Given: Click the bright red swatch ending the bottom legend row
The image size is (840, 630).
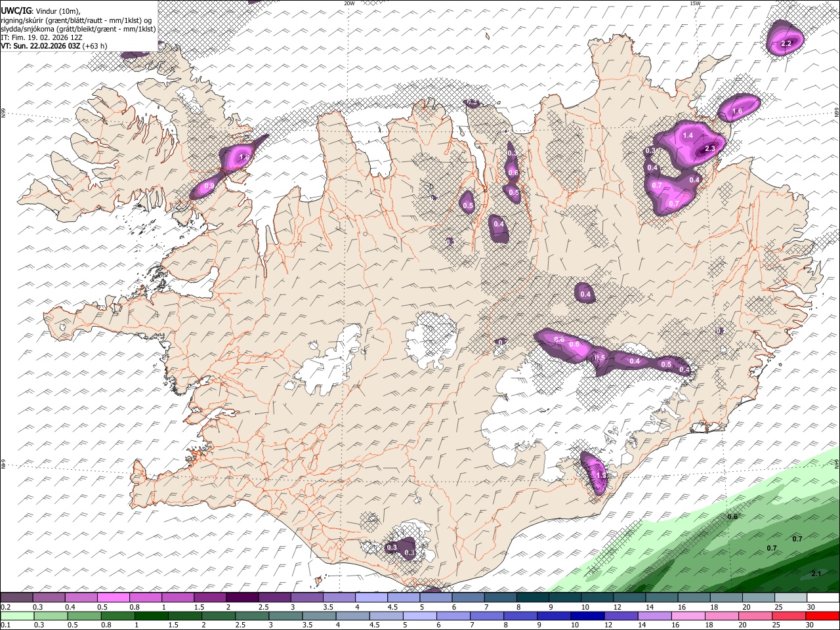Looking at the screenshot, I should tap(823, 616).
